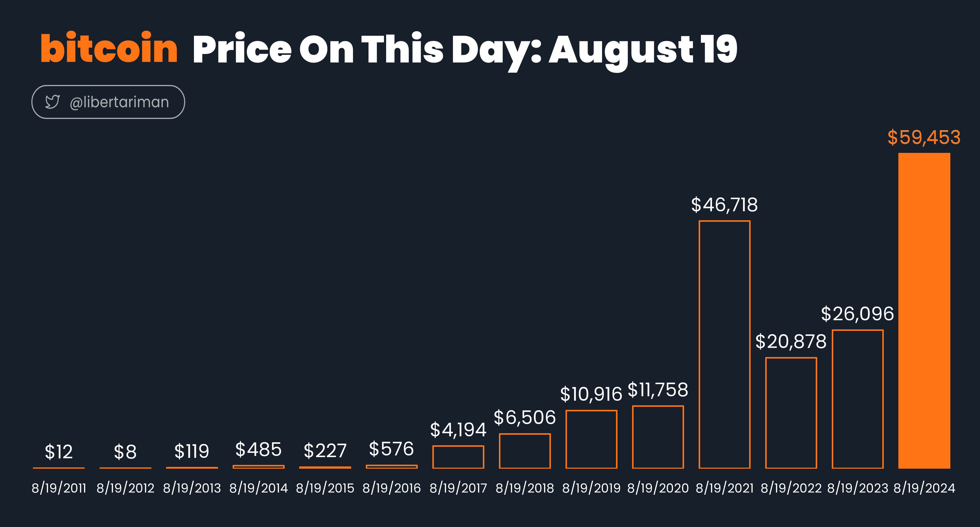Open the @libertariman handle link
This screenshot has width=980, height=527.
(119, 102)
